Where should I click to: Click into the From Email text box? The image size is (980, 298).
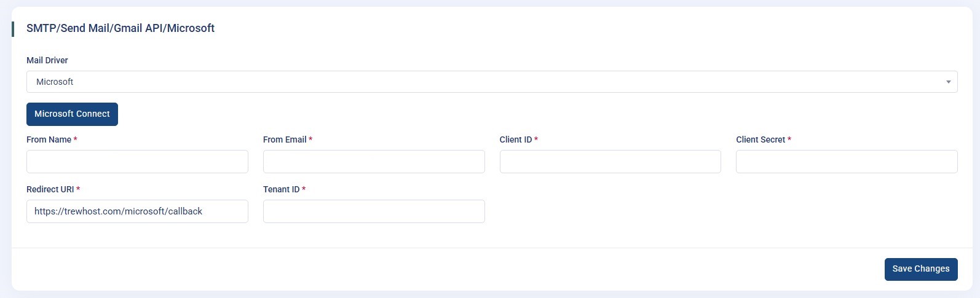(x=374, y=162)
